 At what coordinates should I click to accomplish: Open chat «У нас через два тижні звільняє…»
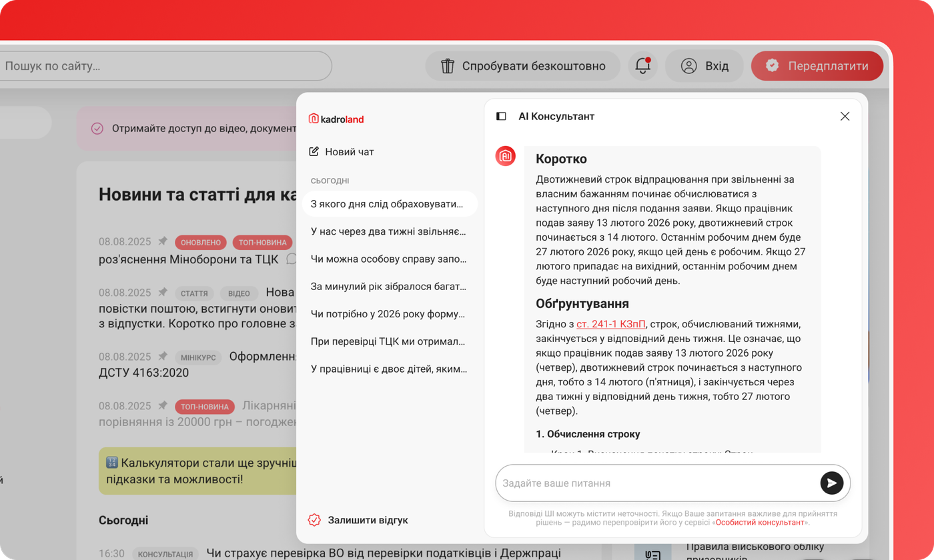390,231
